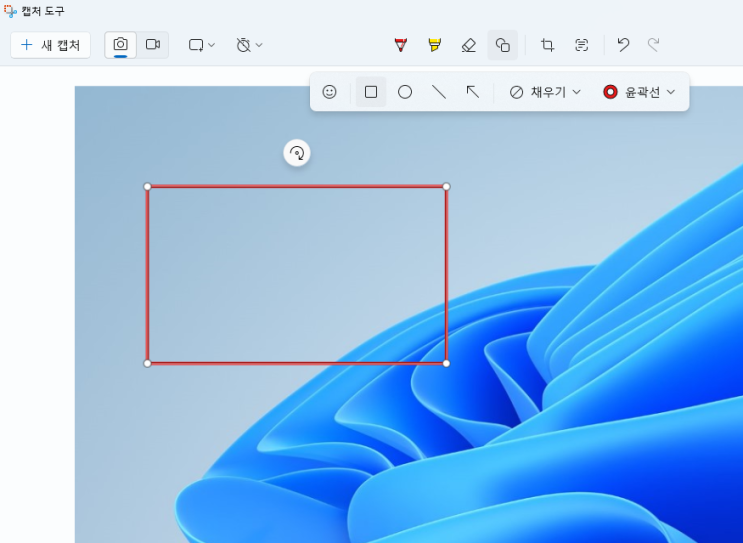Open the capture delay timer dropdown
The image size is (743, 543).
point(249,45)
